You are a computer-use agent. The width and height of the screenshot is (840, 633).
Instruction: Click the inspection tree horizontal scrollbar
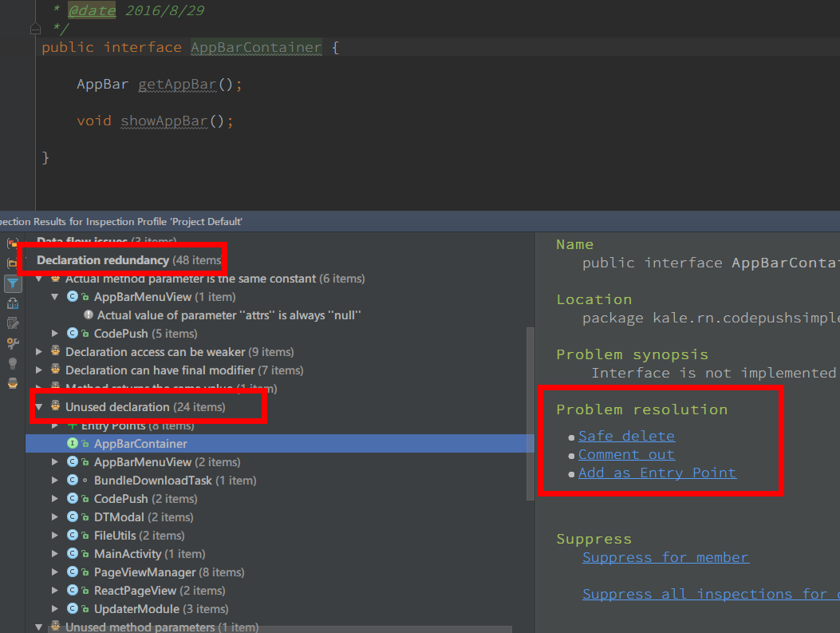point(280,629)
